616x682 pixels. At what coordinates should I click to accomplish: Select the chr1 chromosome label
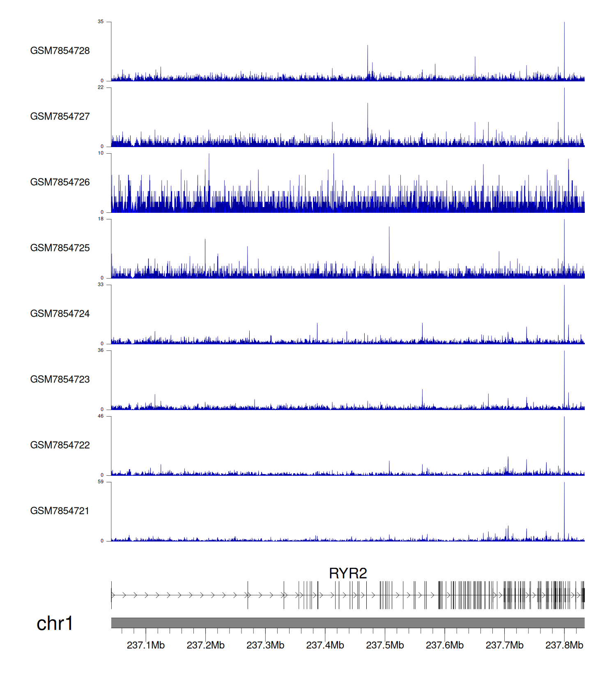[55, 623]
